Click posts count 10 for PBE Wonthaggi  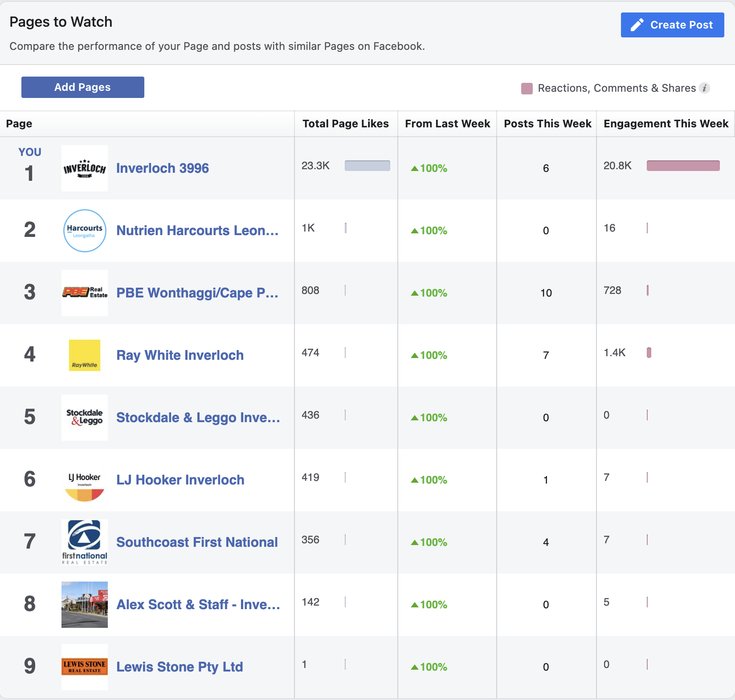pyautogui.click(x=546, y=293)
